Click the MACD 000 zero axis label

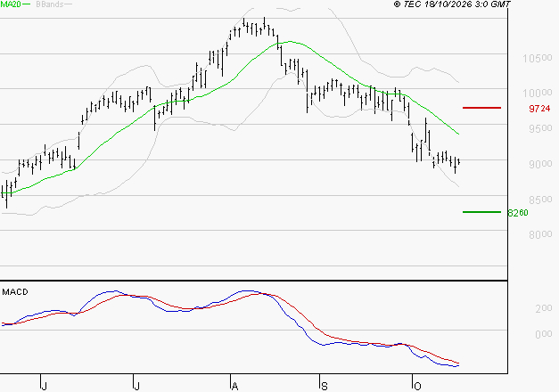[544, 334]
